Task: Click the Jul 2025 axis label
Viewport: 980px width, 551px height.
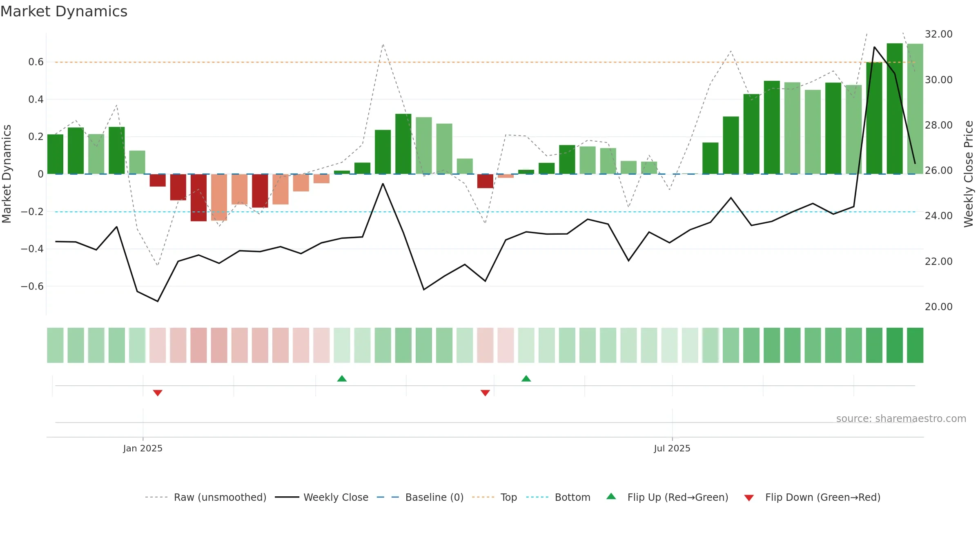Action: point(672,448)
